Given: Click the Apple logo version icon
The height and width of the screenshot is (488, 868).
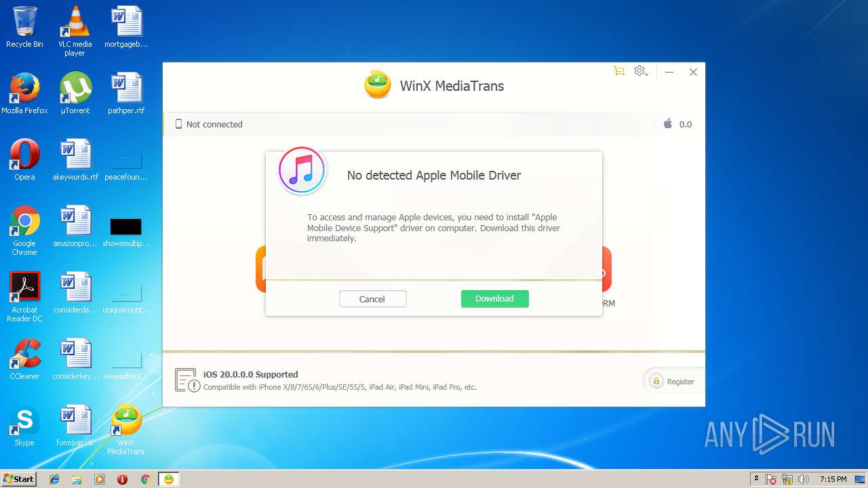Looking at the screenshot, I should tap(668, 124).
